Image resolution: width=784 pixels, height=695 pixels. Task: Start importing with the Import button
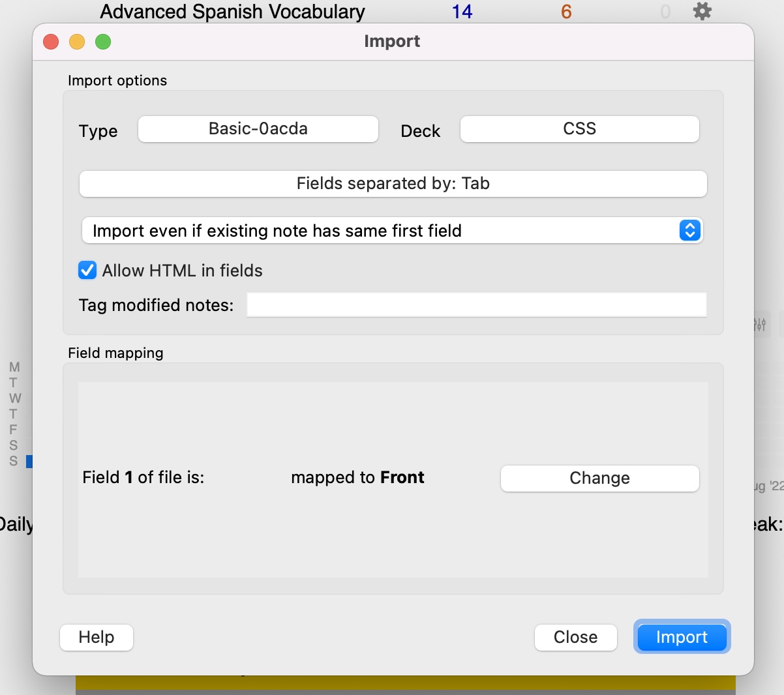click(x=681, y=637)
